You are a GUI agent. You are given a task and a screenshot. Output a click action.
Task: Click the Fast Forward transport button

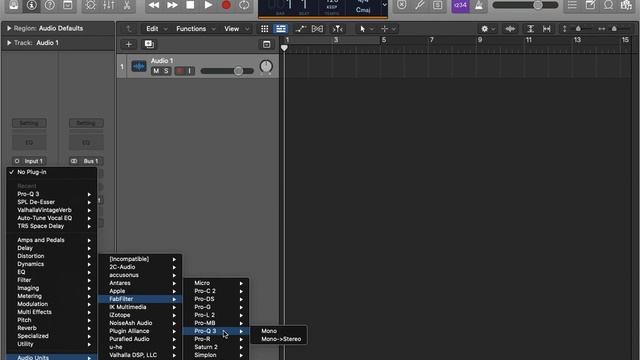[172, 5]
